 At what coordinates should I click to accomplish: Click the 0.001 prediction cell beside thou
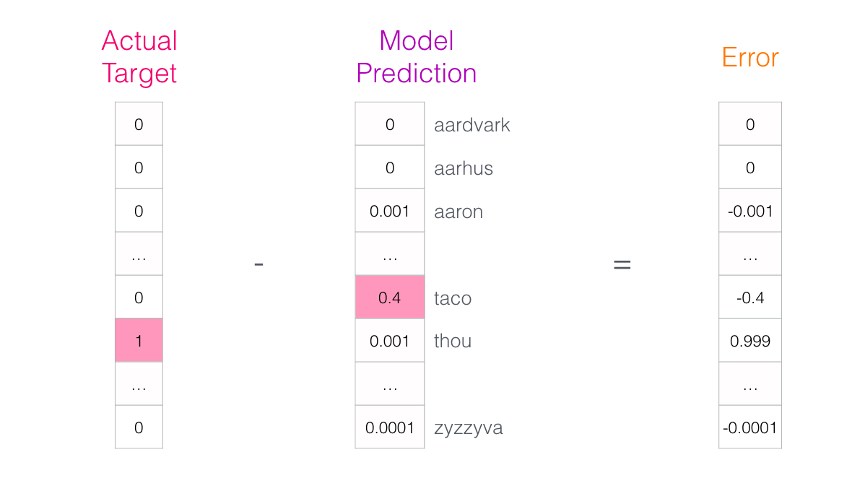point(389,341)
